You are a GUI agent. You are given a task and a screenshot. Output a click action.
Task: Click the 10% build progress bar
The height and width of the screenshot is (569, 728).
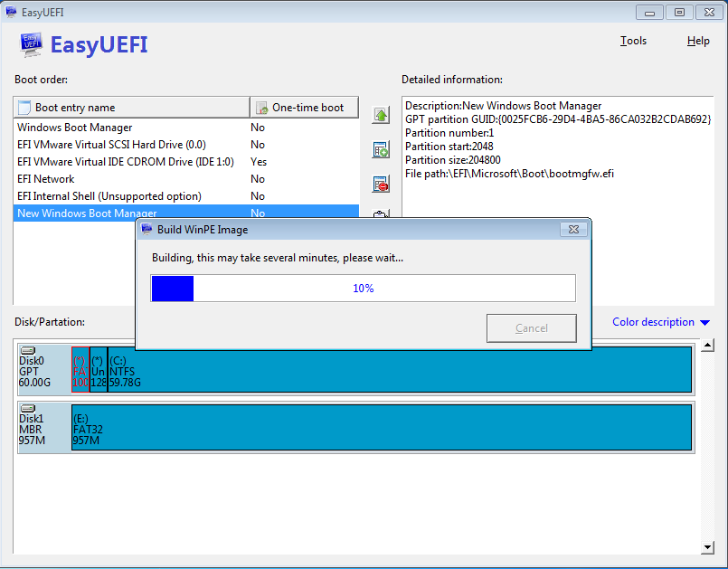363,289
